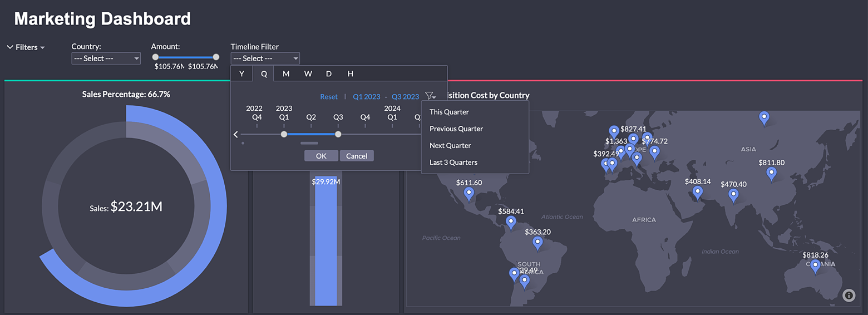Choose the W weekly tab
The width and height of the screenshot is (868, 315).
308,73
